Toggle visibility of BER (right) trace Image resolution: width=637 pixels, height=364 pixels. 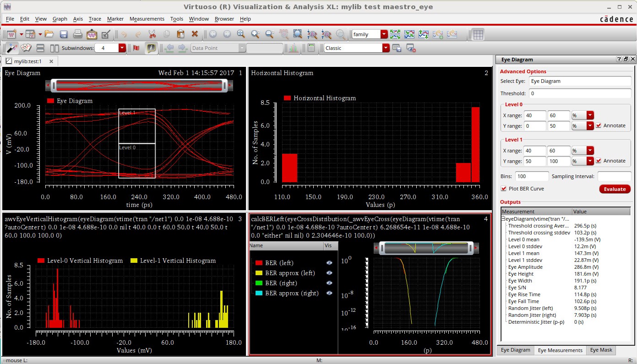pos(329,283)
